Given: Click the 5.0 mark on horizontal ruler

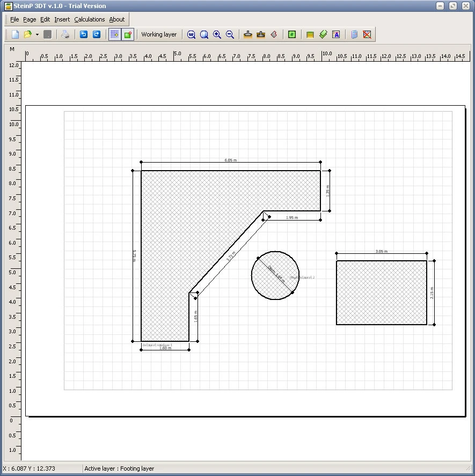Looking at the screenshot, I should (x=177, y=54).
